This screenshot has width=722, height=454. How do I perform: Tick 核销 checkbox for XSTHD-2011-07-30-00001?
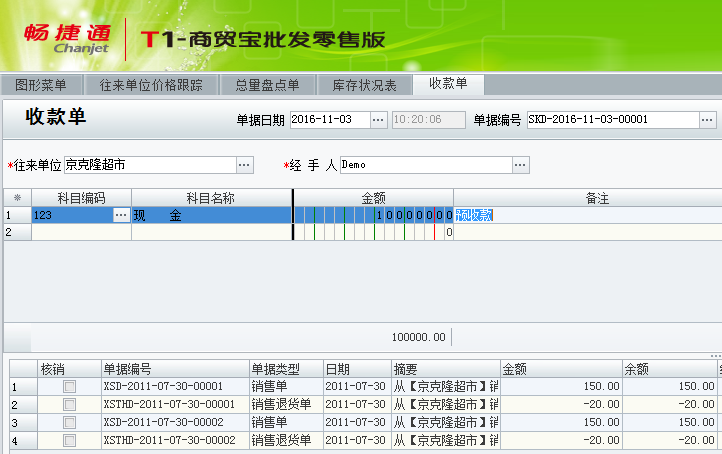pos(70,404)
